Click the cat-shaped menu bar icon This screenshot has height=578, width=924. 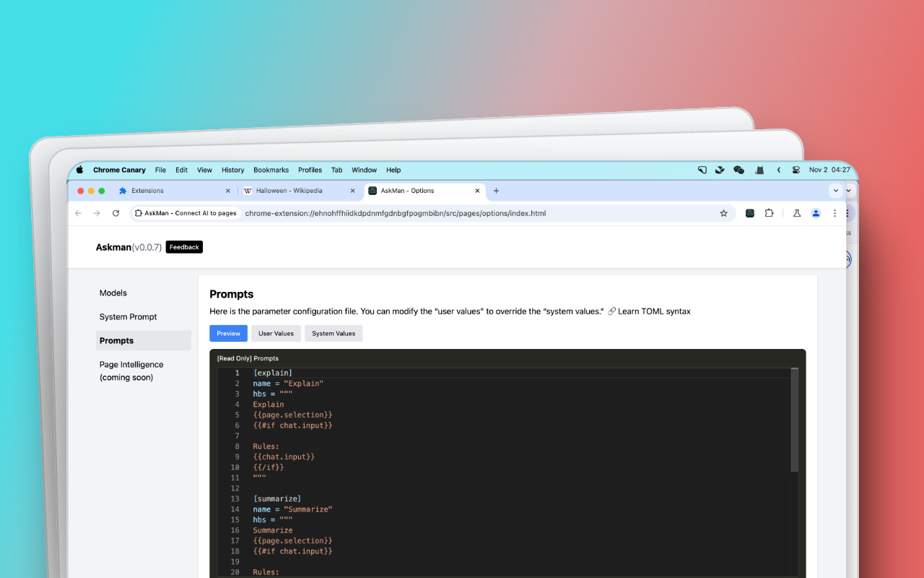point(759,170)
